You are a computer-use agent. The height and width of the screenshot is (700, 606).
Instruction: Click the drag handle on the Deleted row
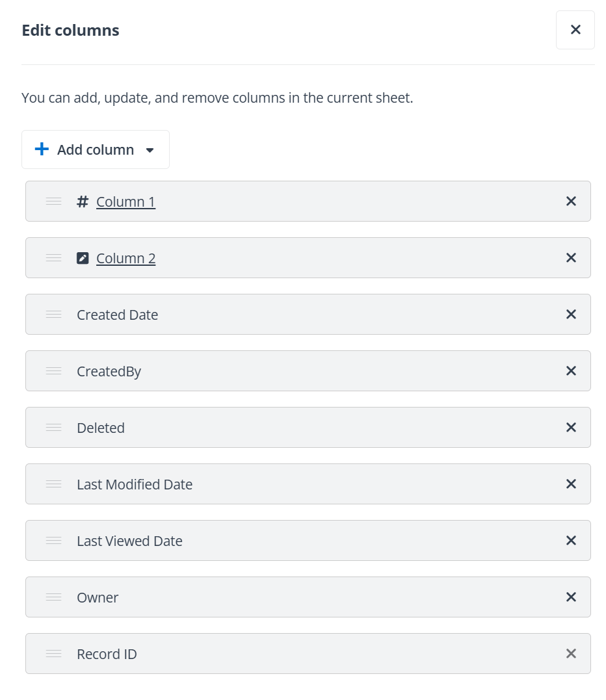(53, 427)
